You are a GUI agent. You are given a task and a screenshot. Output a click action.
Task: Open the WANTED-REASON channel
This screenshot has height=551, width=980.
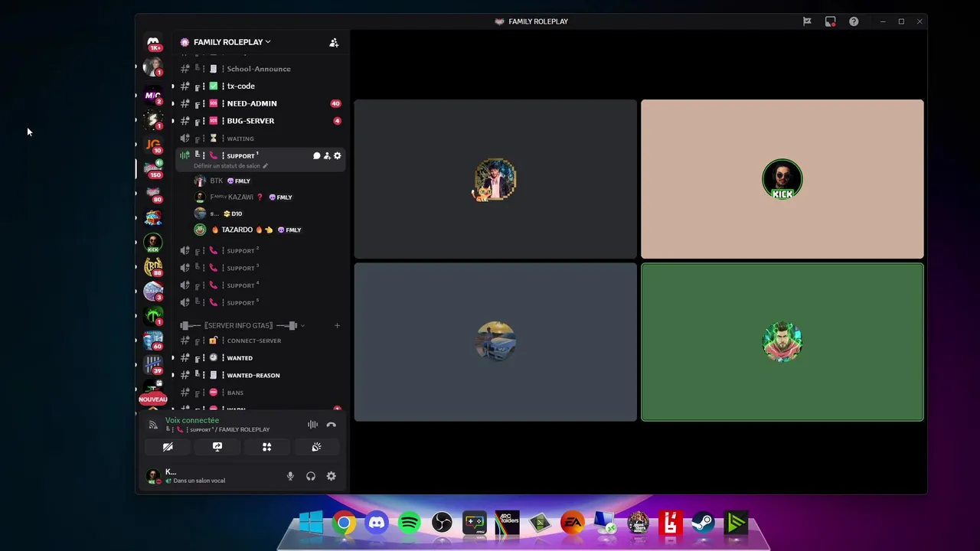[260, 376]
